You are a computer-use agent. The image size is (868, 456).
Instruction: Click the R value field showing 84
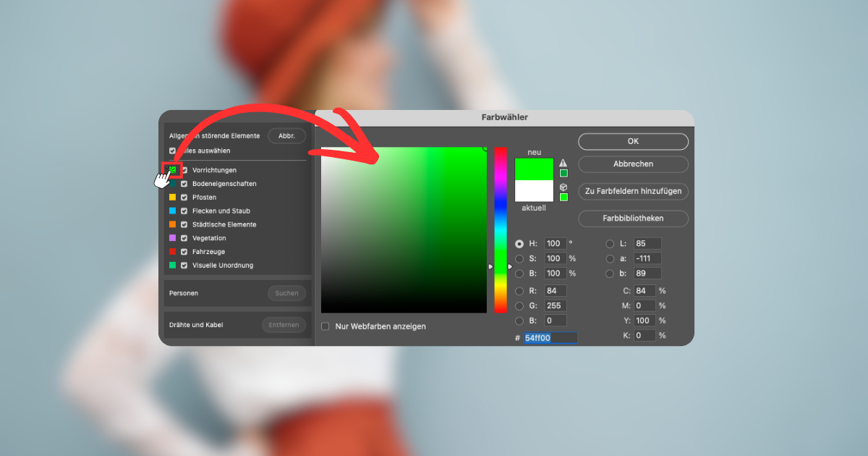pos(556,291)
